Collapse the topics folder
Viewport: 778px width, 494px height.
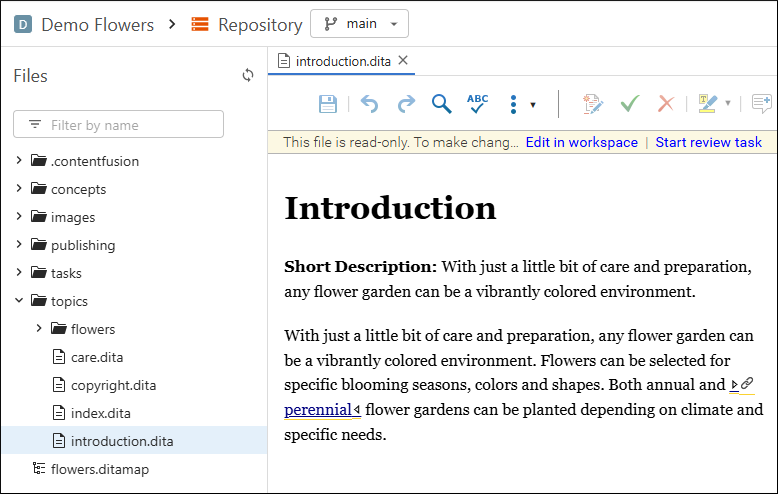pos(19,301)
